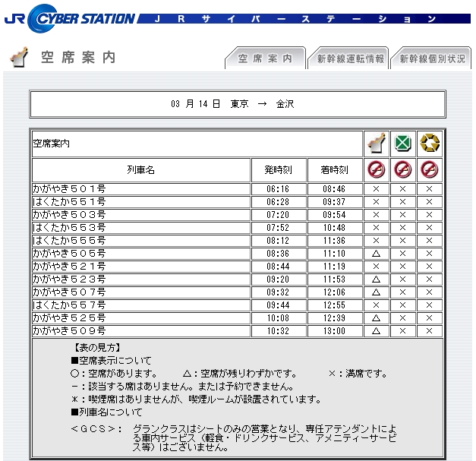
Task: Click the seat icon beside 空席案内 heading
Action: 19,57
